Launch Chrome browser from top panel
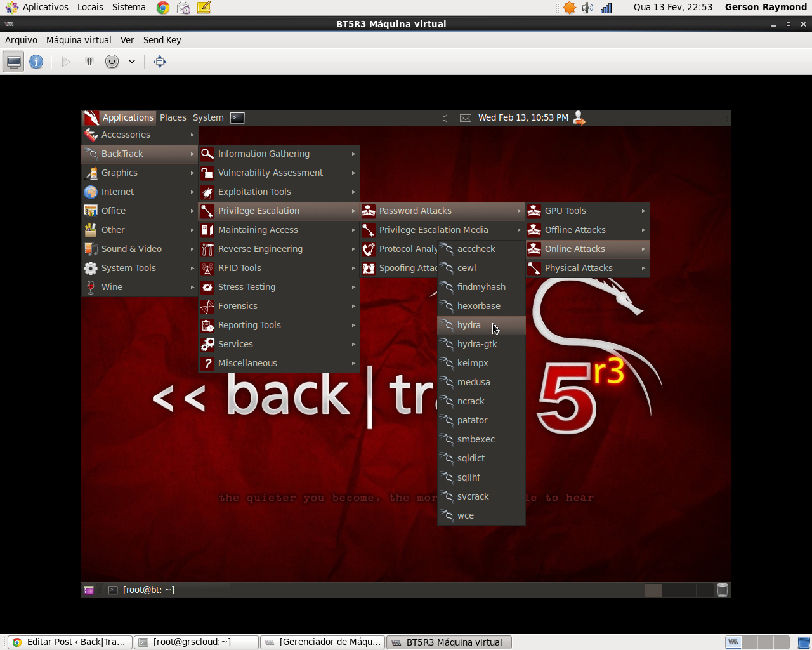Viewport: 812px width, 650px height. [x=163, y=8]
